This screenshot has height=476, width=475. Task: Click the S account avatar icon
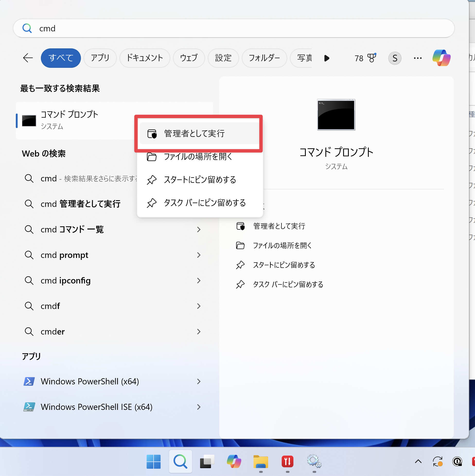coord(395,58)
